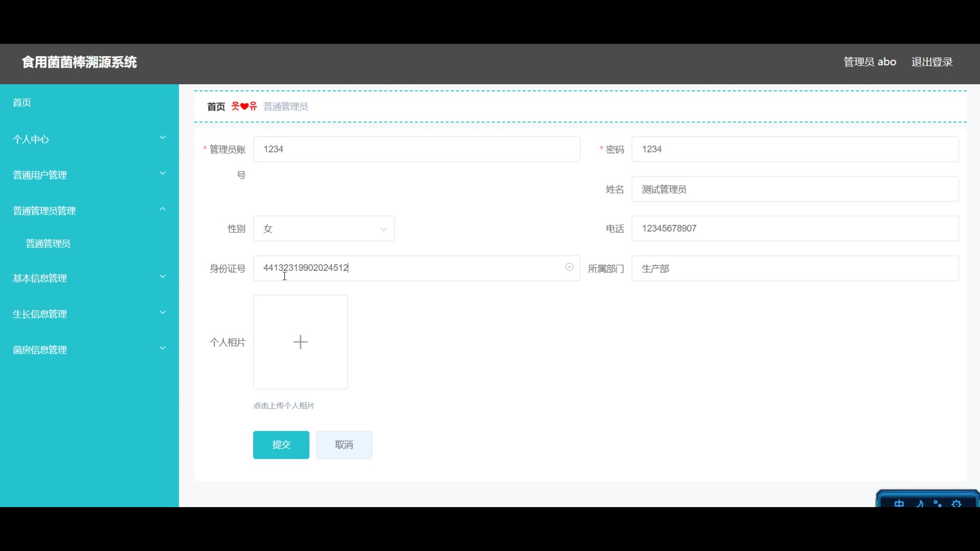This screenshot has height=551, width=980.
Task: Select the 普通管理员 submenu item
Action: pyautogui.click(x=48, y=243)
